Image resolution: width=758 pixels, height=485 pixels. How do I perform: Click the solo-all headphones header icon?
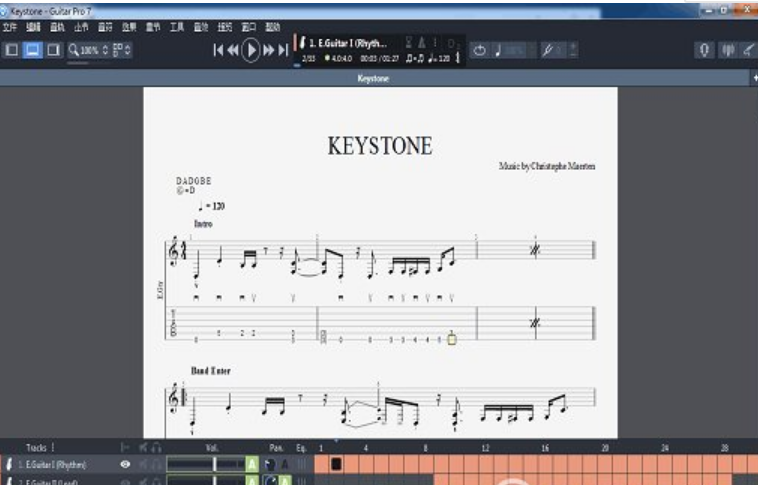(157, 447)
